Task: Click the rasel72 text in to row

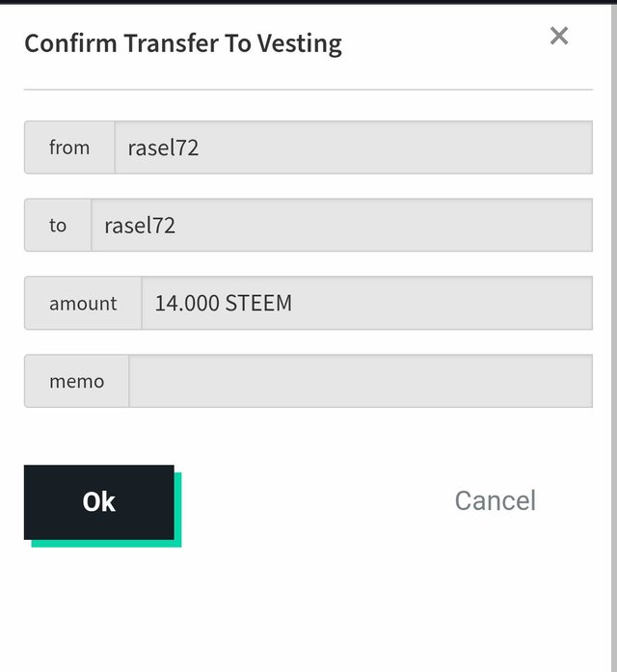Action: coord(140,226)
